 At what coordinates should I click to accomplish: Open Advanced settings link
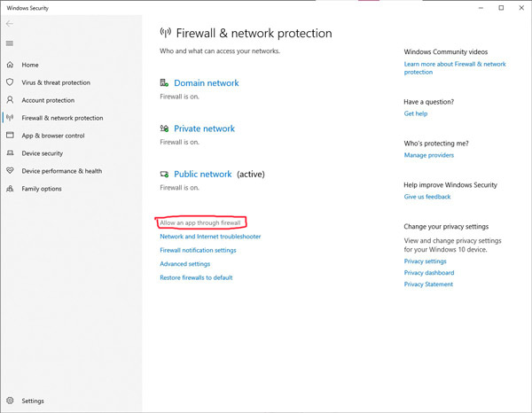pyautogui.click(x=185, y=264)
